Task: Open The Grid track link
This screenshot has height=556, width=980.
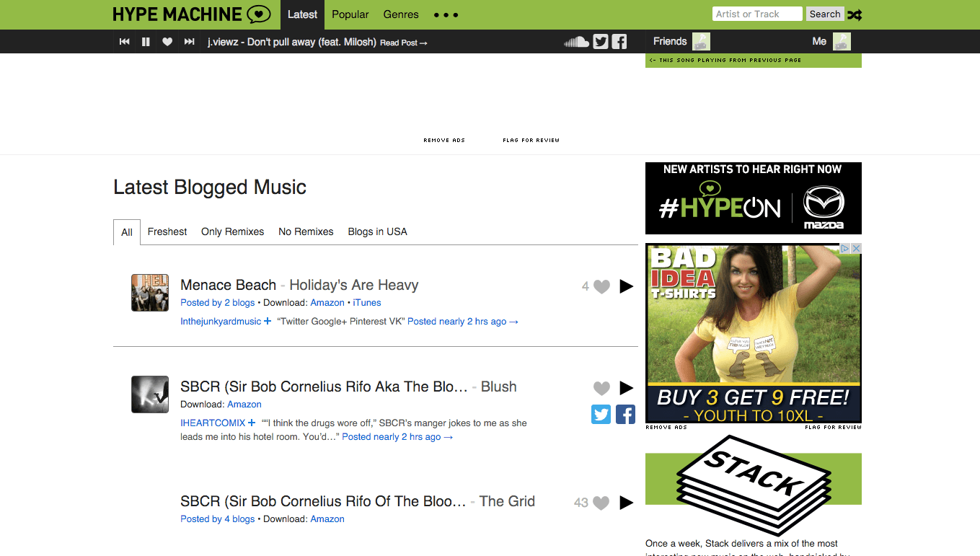Action: coord(507,501)
